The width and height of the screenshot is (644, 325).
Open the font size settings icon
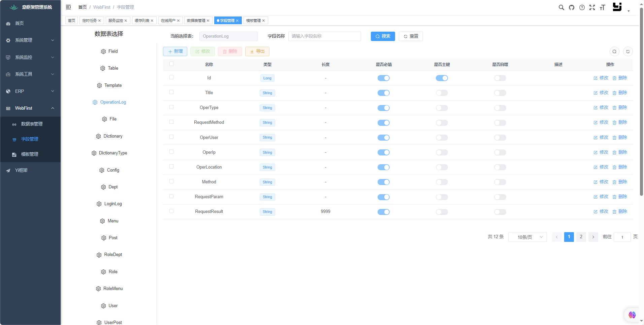tap(602, 7)
